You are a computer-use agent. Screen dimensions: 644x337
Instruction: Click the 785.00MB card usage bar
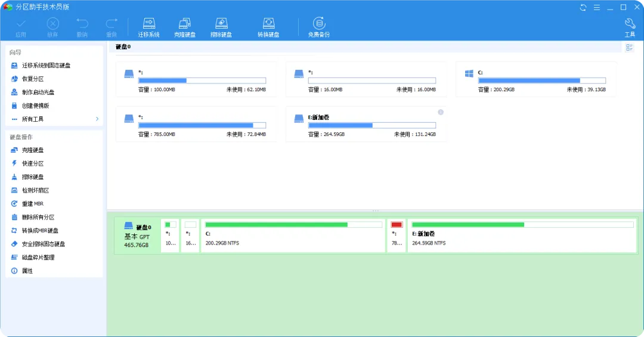pos(202,125)
